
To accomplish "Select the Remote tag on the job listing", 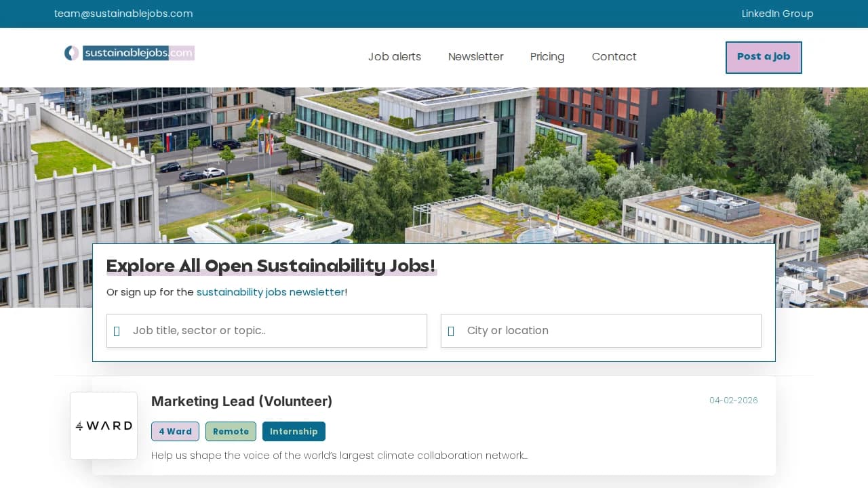I will pos(231,431).
